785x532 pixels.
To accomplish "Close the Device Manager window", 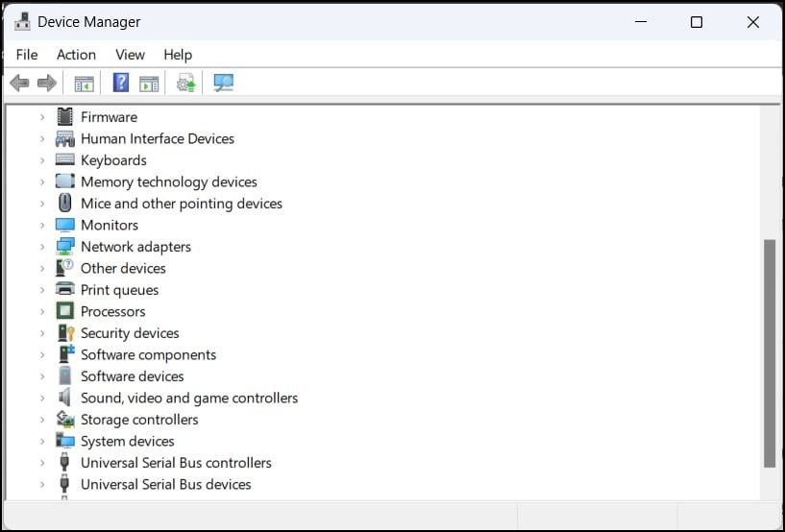I will coord(753,22).
